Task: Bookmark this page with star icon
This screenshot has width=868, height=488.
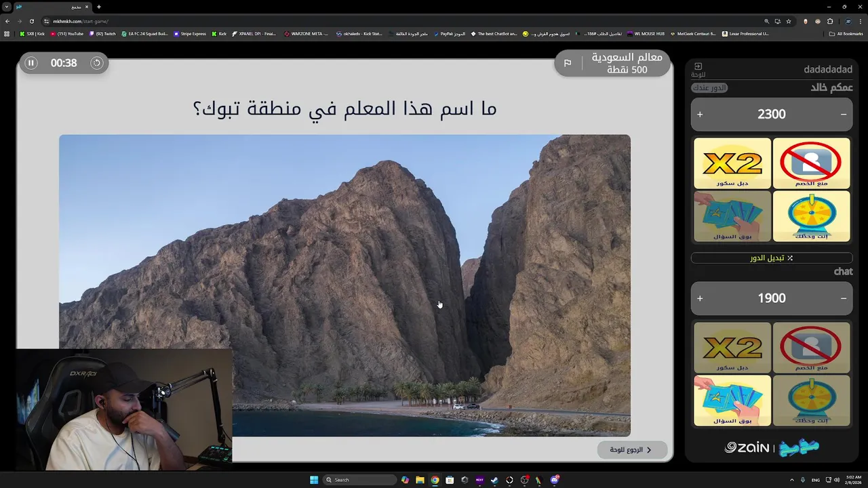Action: click(789, 21)
